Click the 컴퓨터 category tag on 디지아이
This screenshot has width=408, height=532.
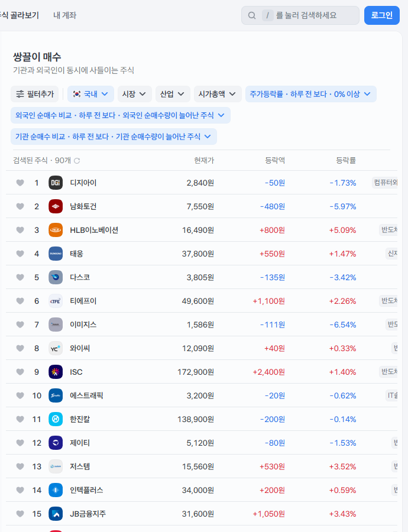coord(384,183)
